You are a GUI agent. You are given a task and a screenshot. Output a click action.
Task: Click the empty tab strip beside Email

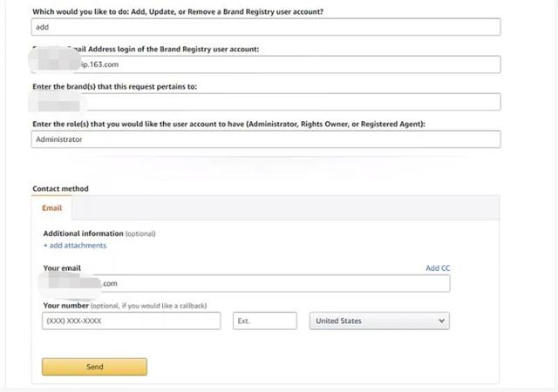pyautogui.click(x=285, y=208)
